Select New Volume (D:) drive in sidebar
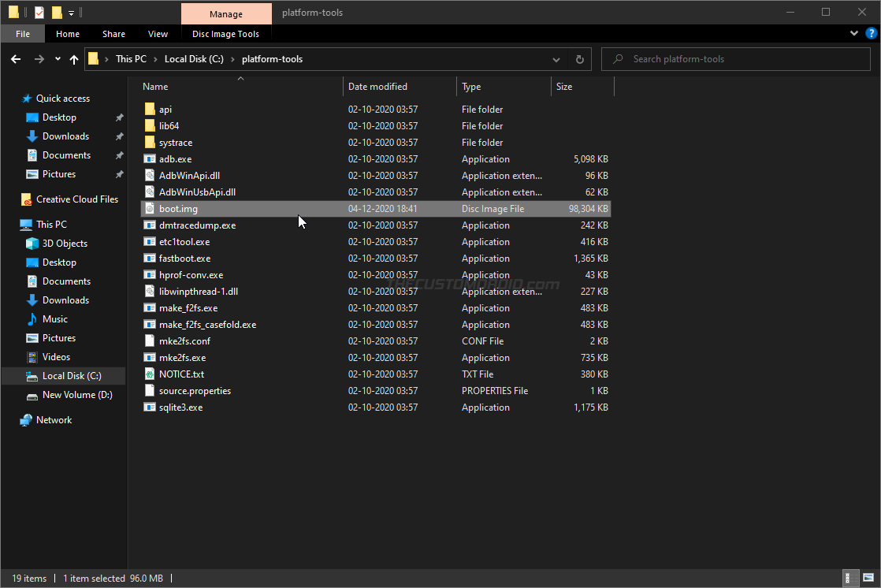This screenshot has width=881, height=588. [77, 395]
